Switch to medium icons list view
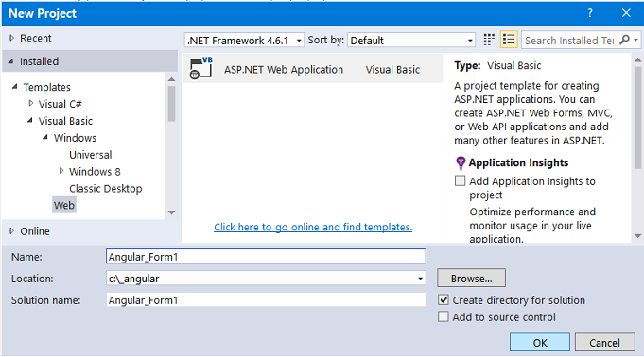644x357 pixels. pyautogui.click(x=509, y=40)
